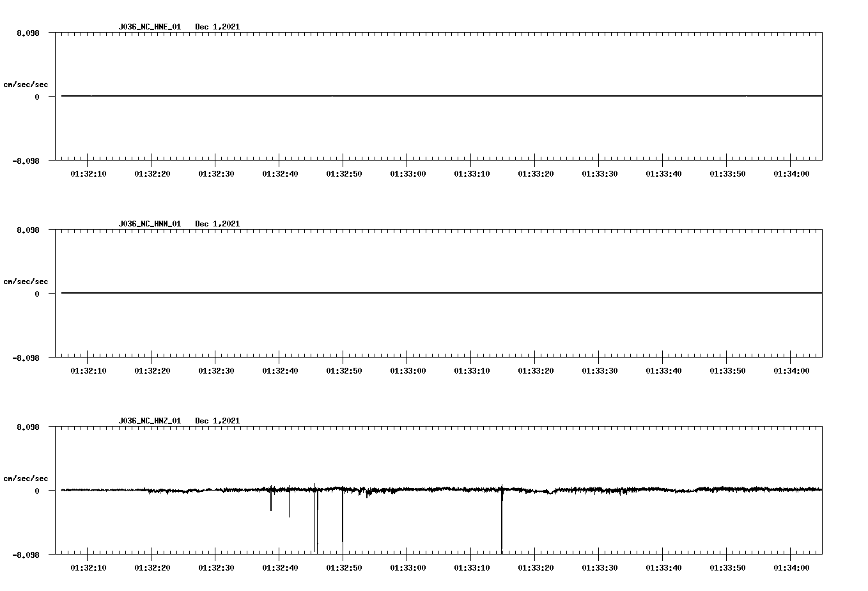Click 01:33:30 time label under HNN plot
Image resolution: width=868 pixels, height=591 pixels.
coord(600,371)
